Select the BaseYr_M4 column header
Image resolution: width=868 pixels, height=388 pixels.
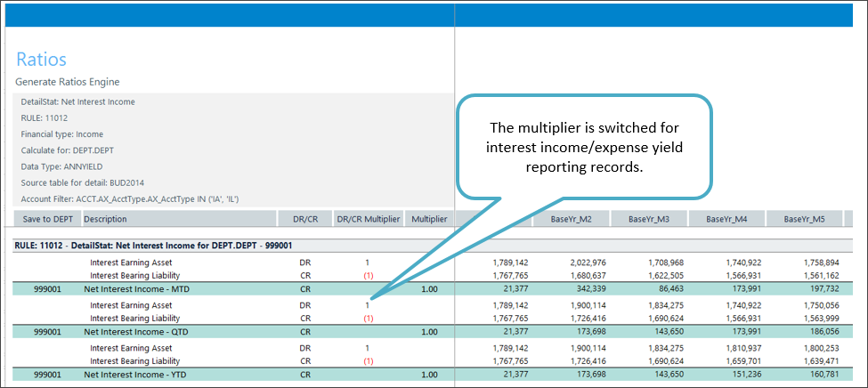click(x=726, y=219)
